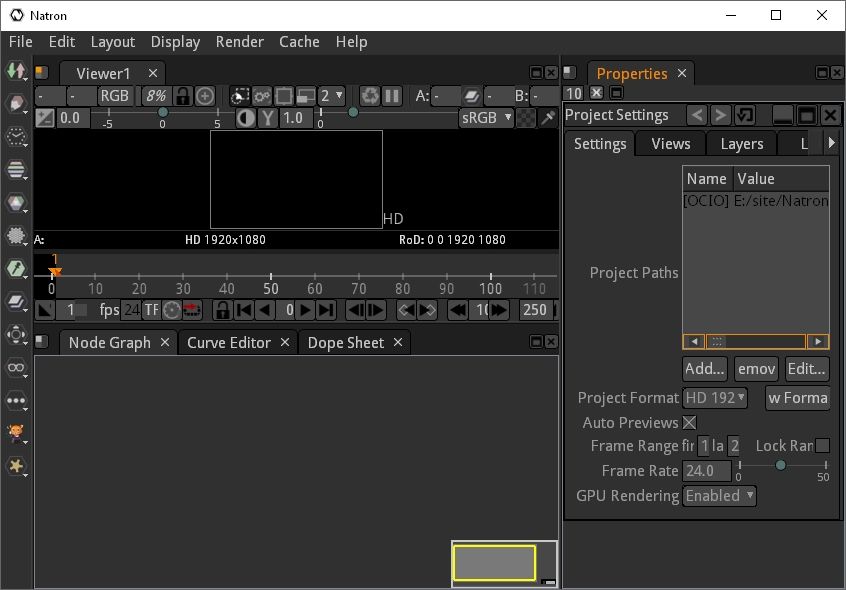Move the viewer gamma slider handle

tap(353, 112)
